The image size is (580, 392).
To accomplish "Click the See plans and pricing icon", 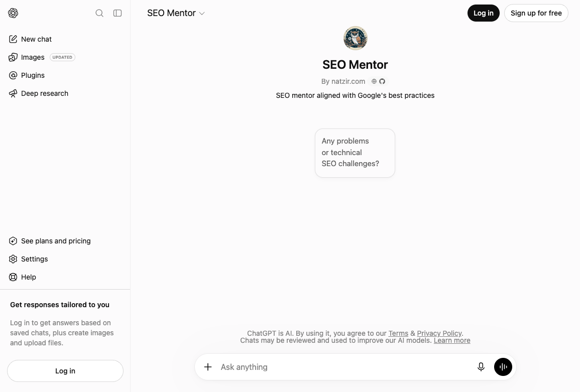I will tap(13, 241).
